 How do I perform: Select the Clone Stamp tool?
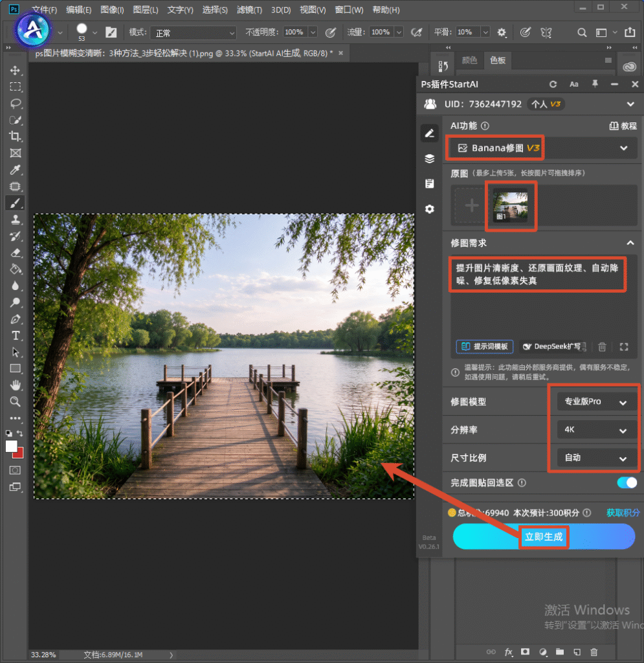16,219
